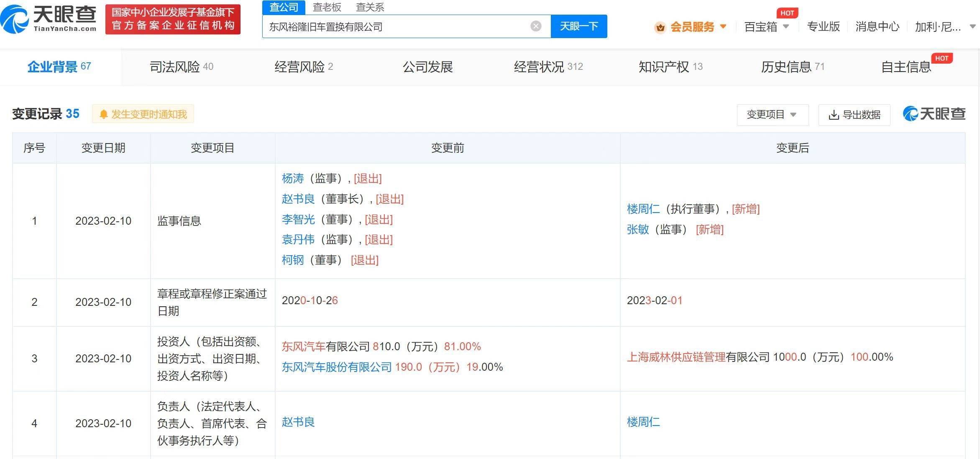This screenshot has height=459, width=980.
Task: Open 赵书良 link in the 董事长 row
Action: click(x=298, y=199)
